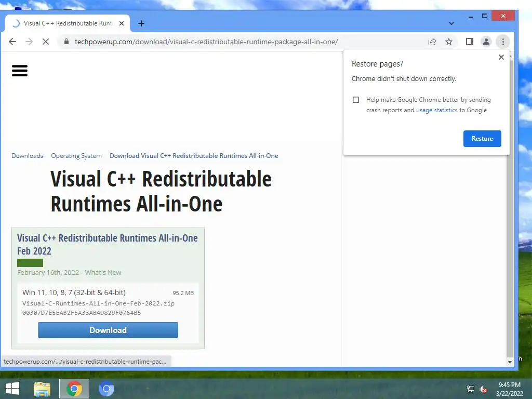The height and width of the screenshot is (399, 532).
Task: Click the site lock icon in address bar
Action: pyautogui.click(x=66, y=42)
